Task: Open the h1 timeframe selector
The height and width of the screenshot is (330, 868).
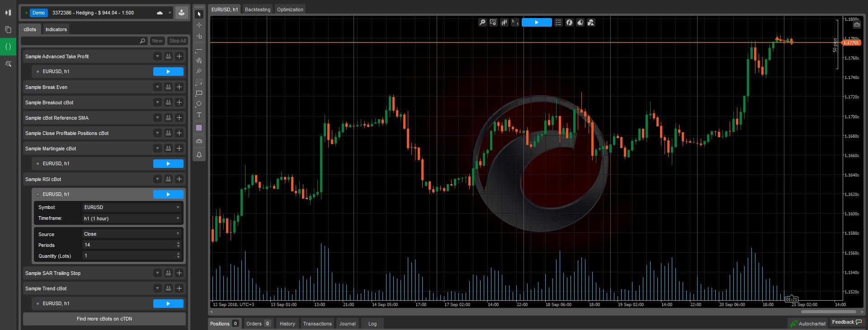Action: tap(515, 22)
